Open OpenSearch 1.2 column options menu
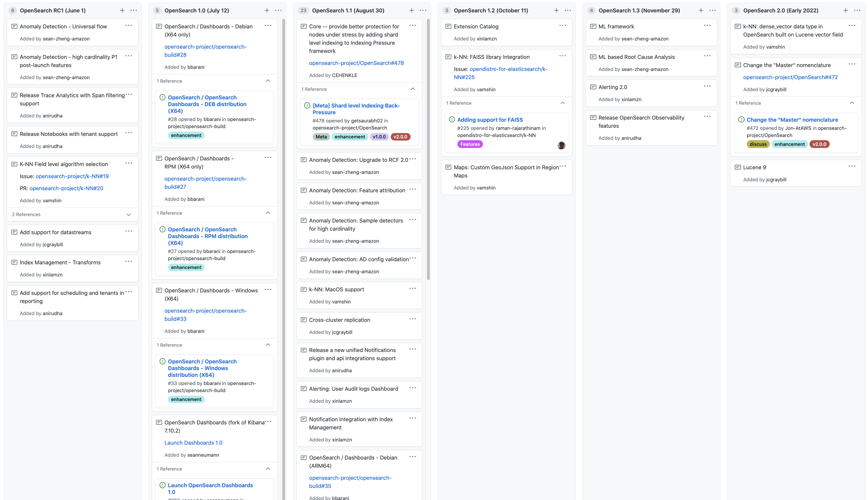868x500 pixels. pos(568,11)
